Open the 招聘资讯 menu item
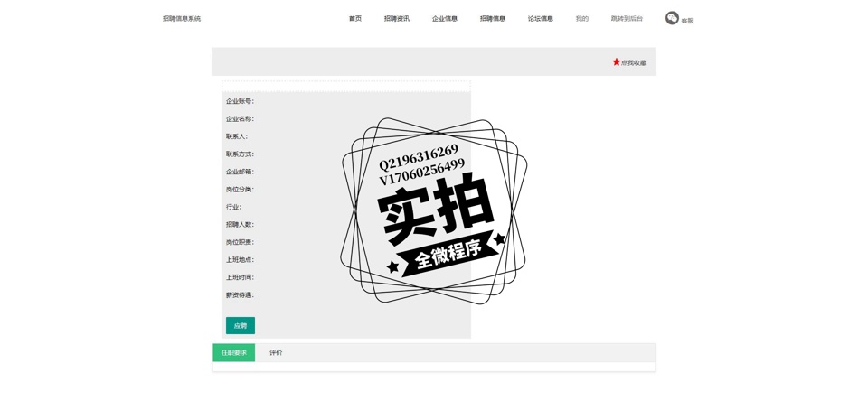Image resolution: width=868 pixels, height=401 pixels. [397, 19]
